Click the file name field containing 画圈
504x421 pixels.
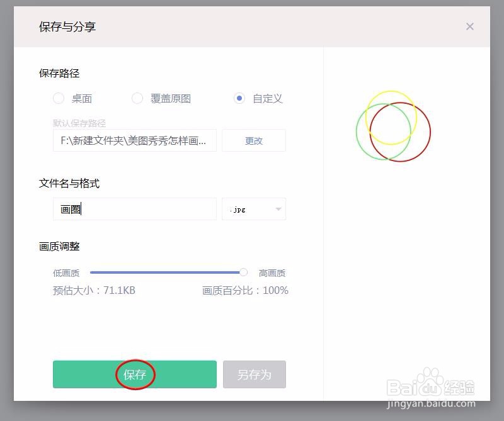(135, 209)
